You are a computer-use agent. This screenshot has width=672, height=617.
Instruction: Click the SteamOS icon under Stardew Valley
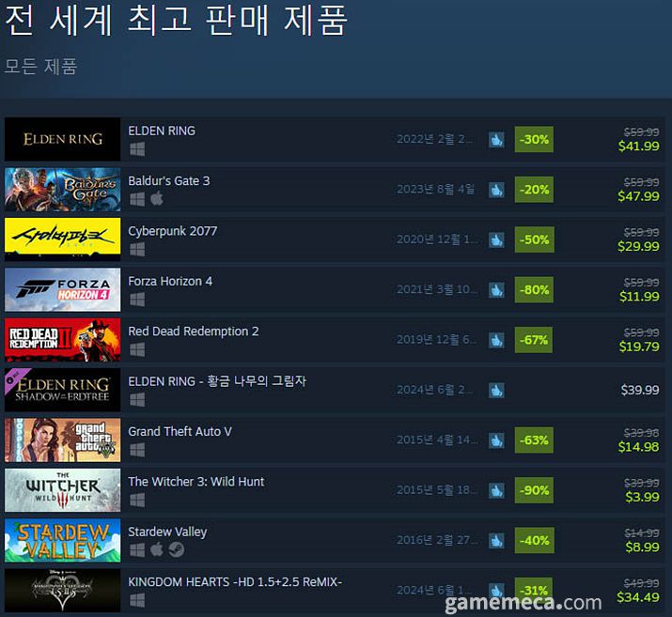(x=176, y=549)
